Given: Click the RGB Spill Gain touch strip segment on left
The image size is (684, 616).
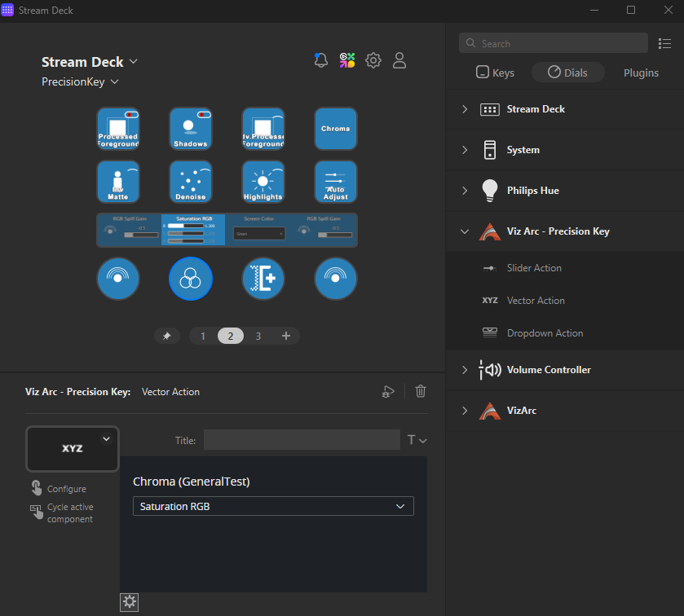Looking at the screenshot, I should [129, 230].
